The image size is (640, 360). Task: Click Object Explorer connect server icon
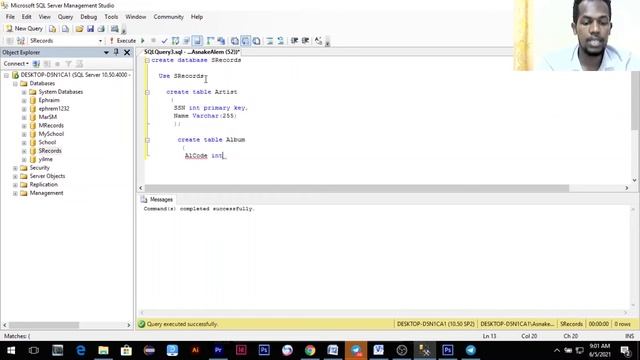(36, 64)
